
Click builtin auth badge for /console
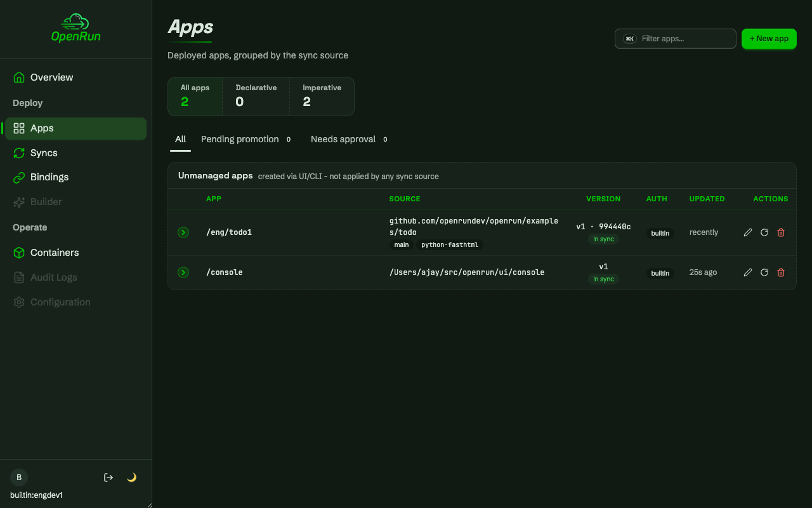[660, 273]
